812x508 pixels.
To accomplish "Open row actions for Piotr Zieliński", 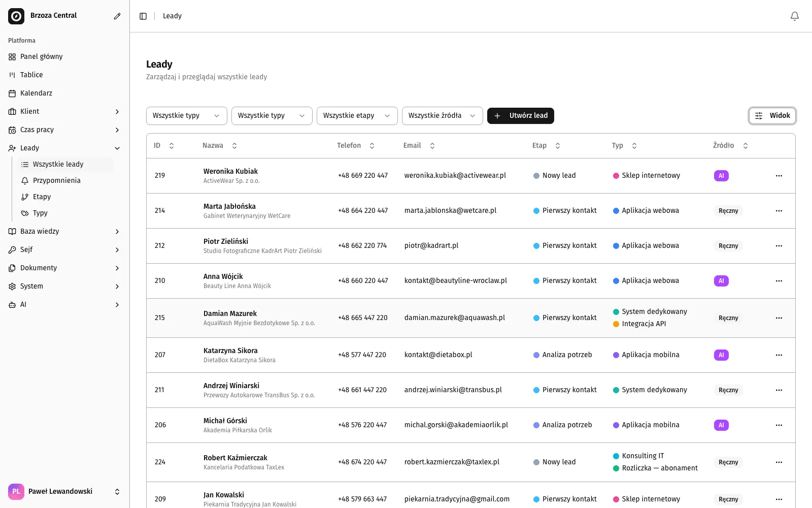I will [x=779, y=246].
